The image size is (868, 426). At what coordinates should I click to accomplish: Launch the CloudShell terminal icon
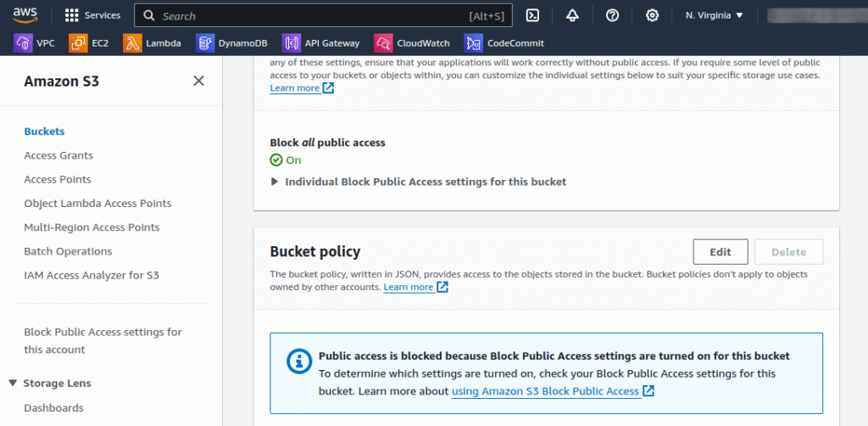point(532,15)
